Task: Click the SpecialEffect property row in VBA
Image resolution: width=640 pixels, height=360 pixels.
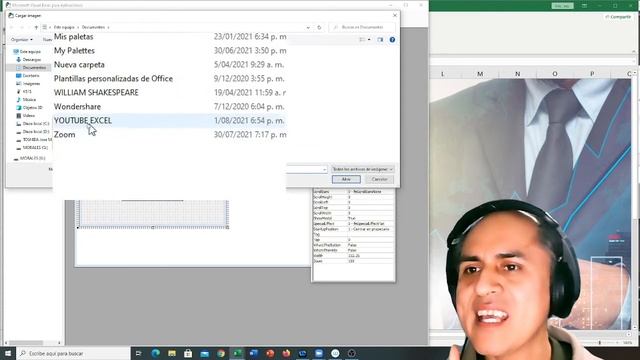Action: [353, 224]
